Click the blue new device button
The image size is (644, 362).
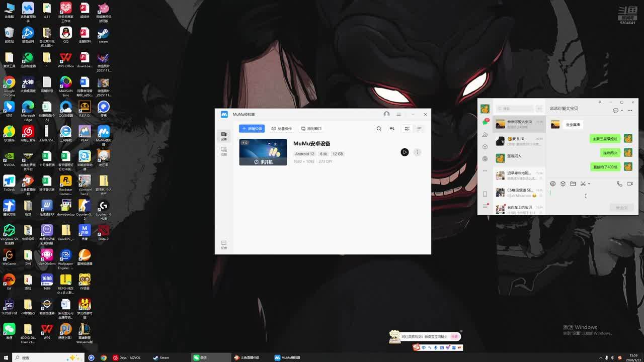(252, 129)
